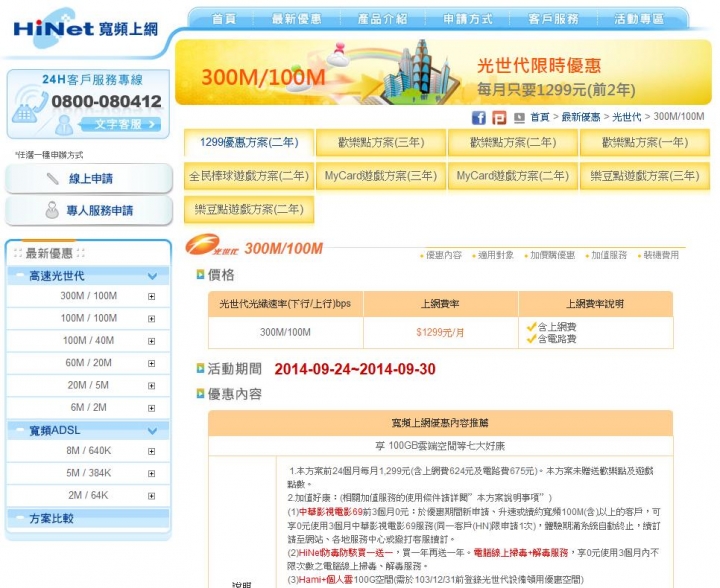Click 線上申請 online application button

point(89,178)
